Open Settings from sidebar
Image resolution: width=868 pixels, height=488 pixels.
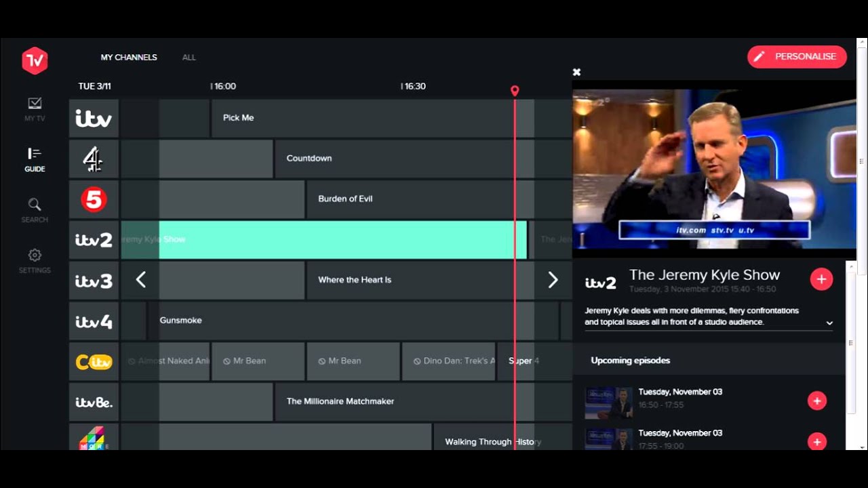tap(35, 261)
